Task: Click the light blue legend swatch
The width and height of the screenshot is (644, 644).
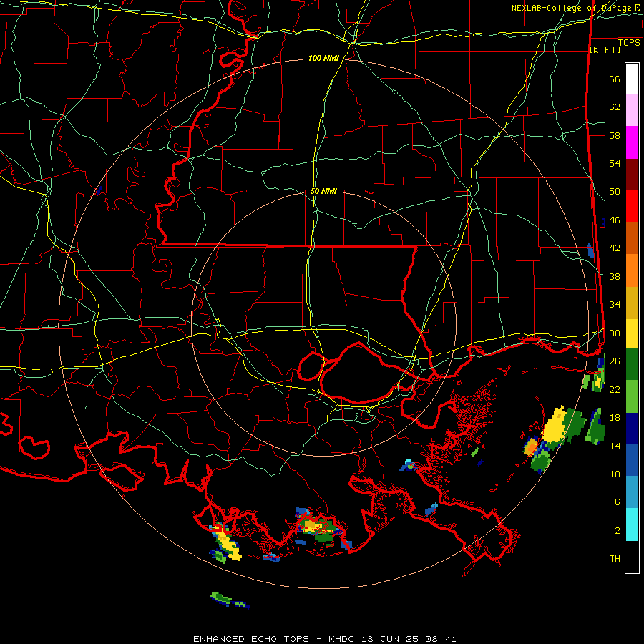Action: (632, 492)
